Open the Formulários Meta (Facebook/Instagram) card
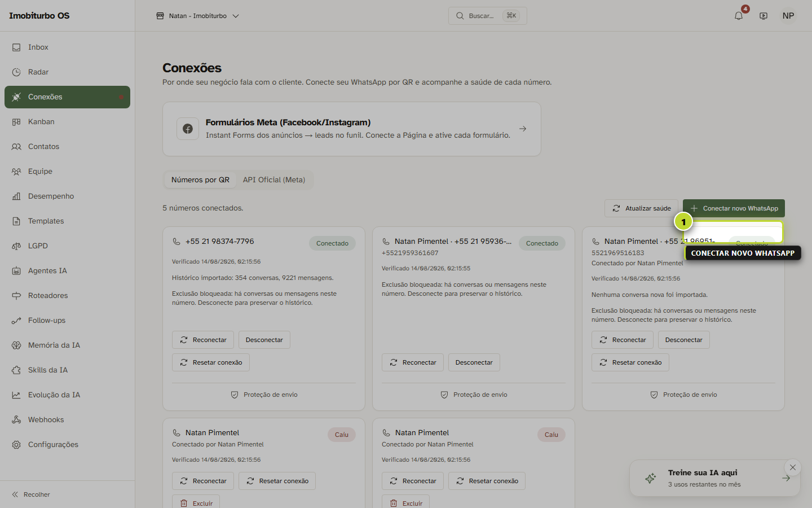The width and height of the screenshot is (812, 508). click(x=352, y=129)
